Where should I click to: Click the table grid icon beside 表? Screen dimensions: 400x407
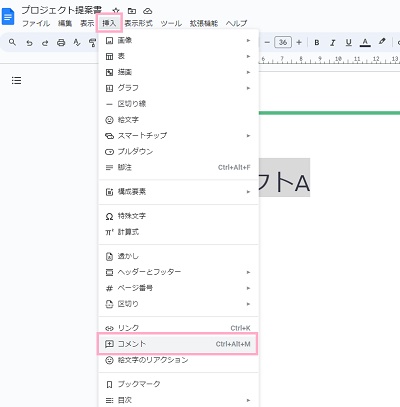[x=109, y=56]
